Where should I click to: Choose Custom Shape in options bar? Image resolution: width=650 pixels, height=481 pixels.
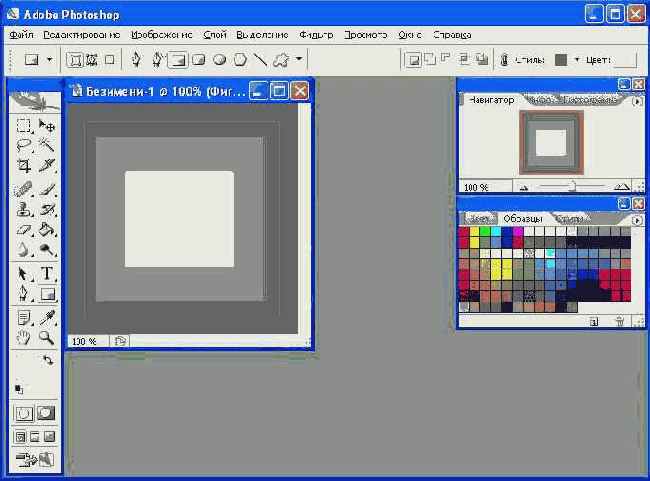coord(281,60)
